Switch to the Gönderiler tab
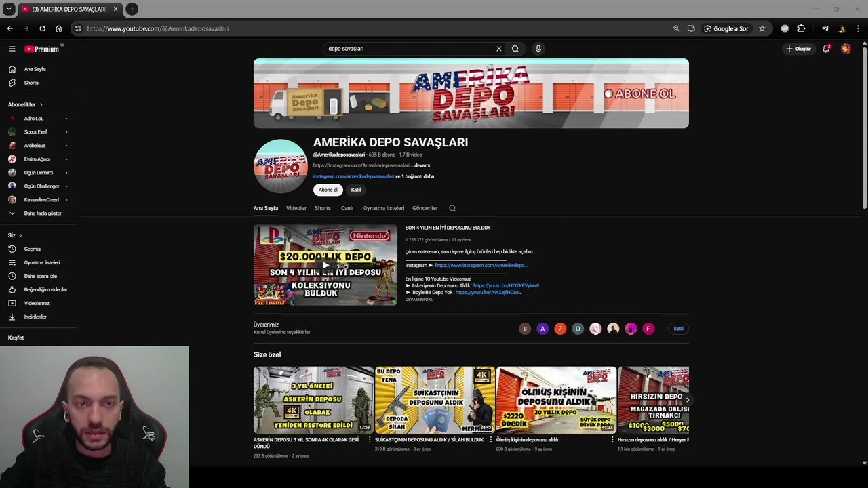868x488 pixels. click(x=425, y=208)
